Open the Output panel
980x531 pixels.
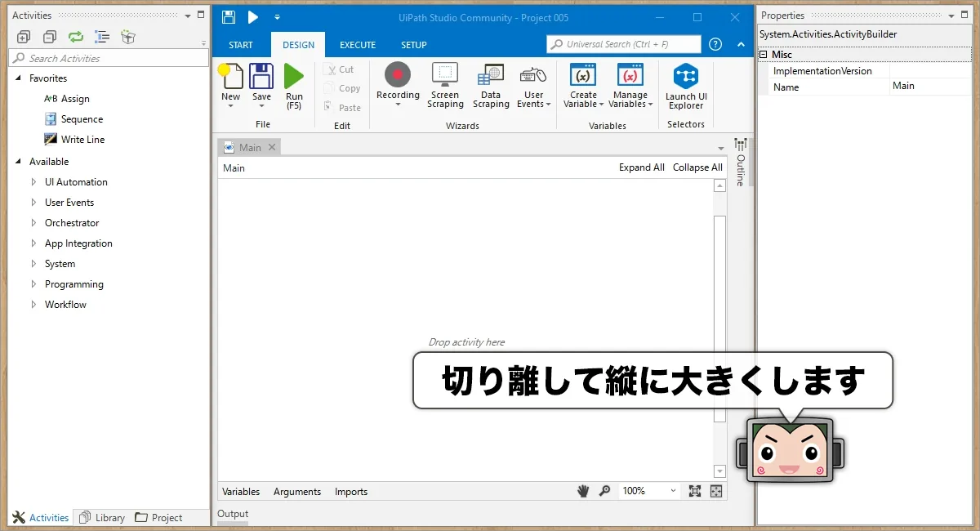[233, 514]
